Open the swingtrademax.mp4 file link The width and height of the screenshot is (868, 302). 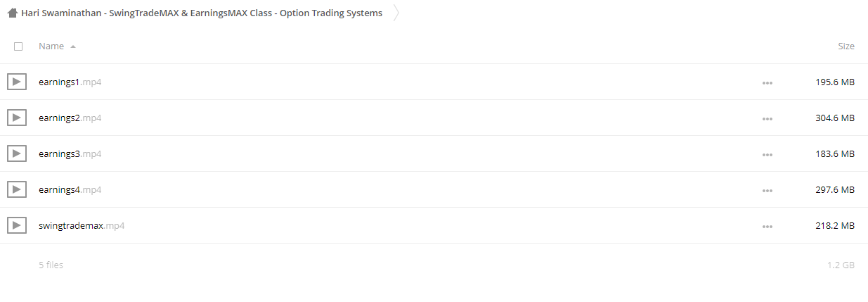82,225
